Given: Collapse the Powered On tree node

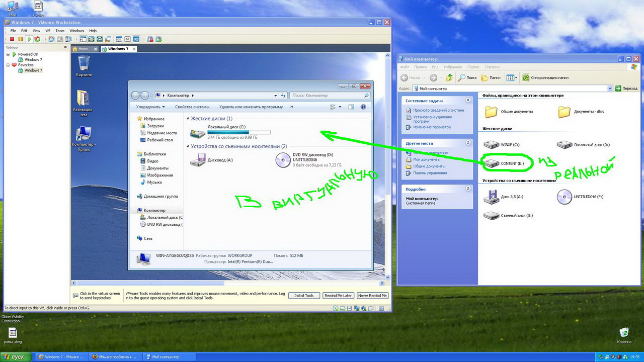Looking at the screenshot, I should pos(8,54).
